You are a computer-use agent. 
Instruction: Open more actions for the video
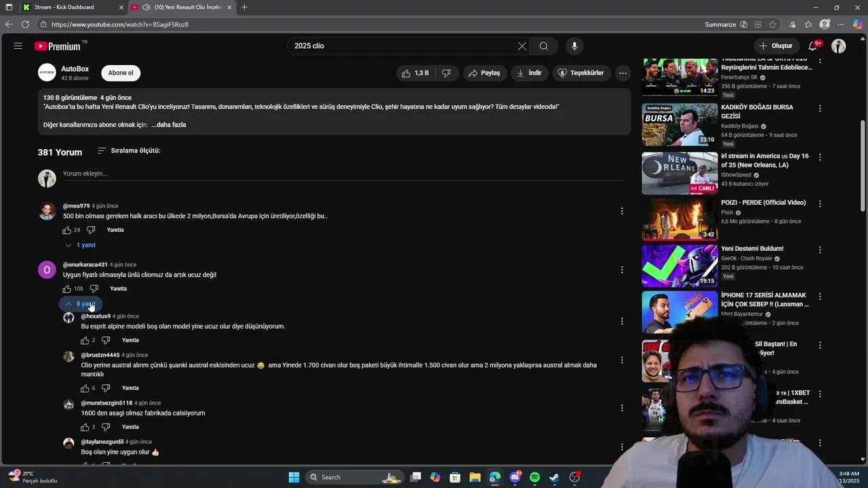pos(623,73)
